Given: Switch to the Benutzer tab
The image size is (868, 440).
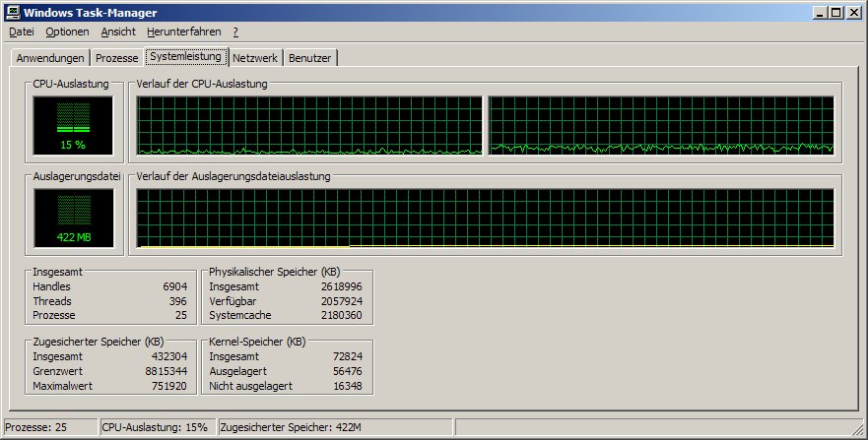Looking at the screenshot, I should click(x=309, y=58).
